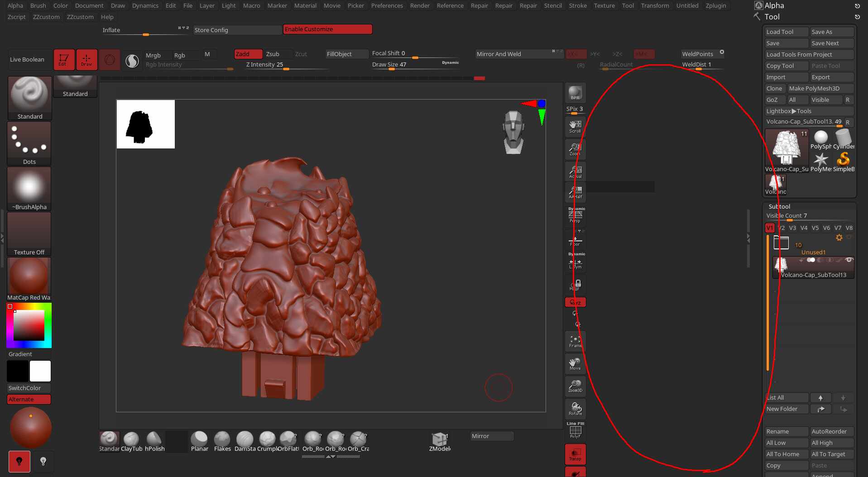This screenshot has height=477, width=868.
Task: Click the Zoom3D navigation icon
Action: [x=575, y=386]
